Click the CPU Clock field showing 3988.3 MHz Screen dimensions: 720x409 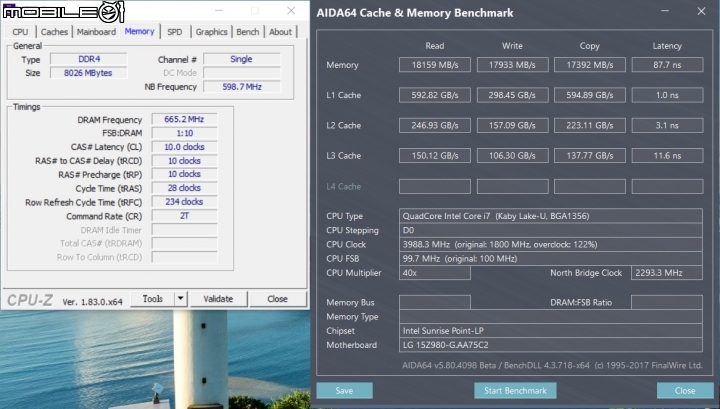pyautogui.click(x=551, y=244)
